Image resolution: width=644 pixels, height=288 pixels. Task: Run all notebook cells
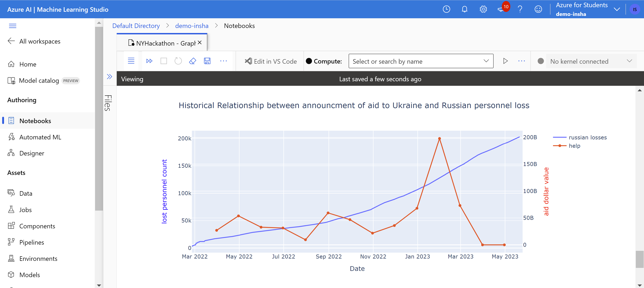click(x=149, y=61)
